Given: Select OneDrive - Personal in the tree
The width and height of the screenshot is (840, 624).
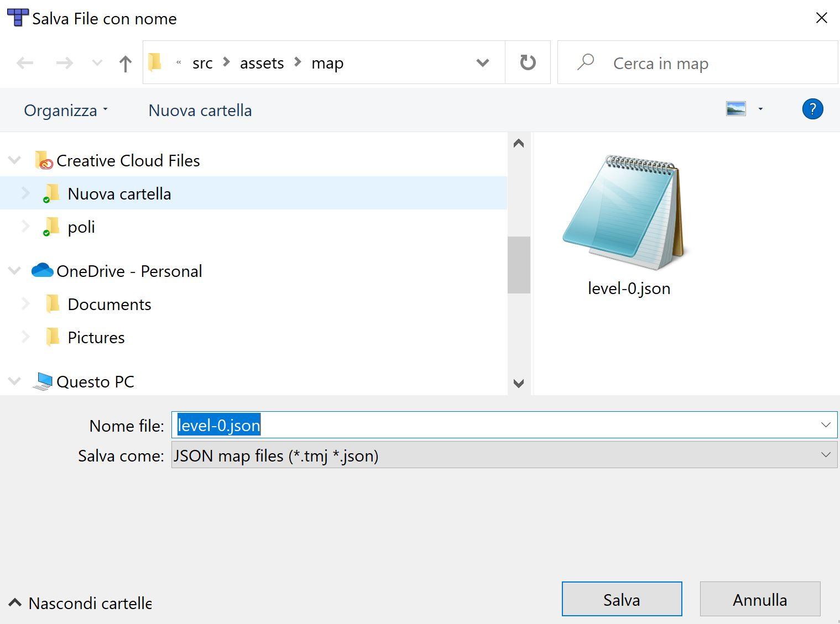Looking at the screenshot, I should [129, 271].
